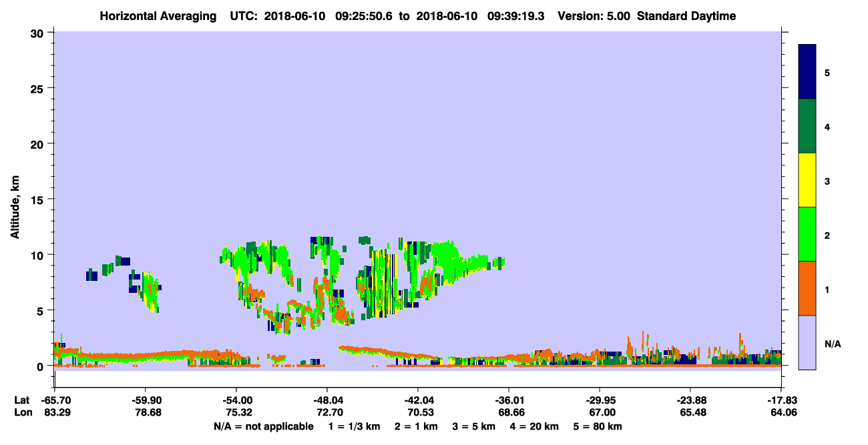Click the colorbar label '4'
This screenshot has width=868, height=445.
click(x=827, y=127)
